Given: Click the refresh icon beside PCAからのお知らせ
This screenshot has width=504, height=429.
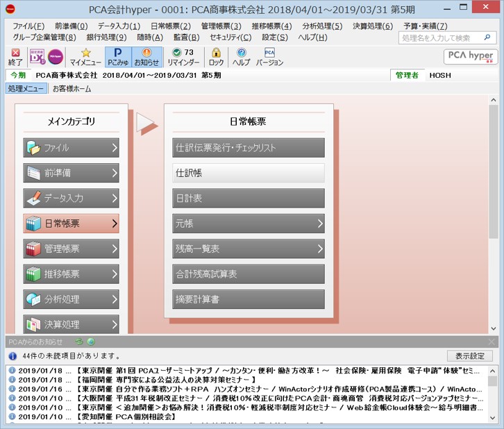Looking at the screenshot, I should point(79,342).
